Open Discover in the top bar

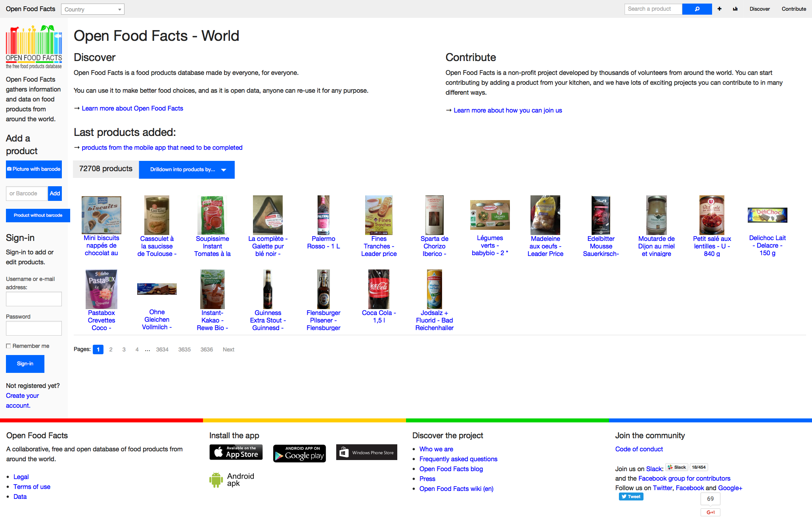click(x=760, y=9)
